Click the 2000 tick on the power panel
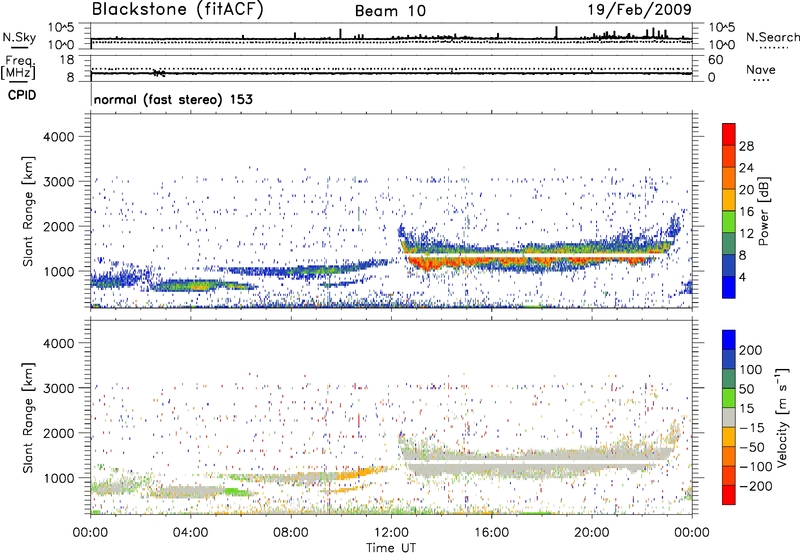800x554 pixels. 59,226
